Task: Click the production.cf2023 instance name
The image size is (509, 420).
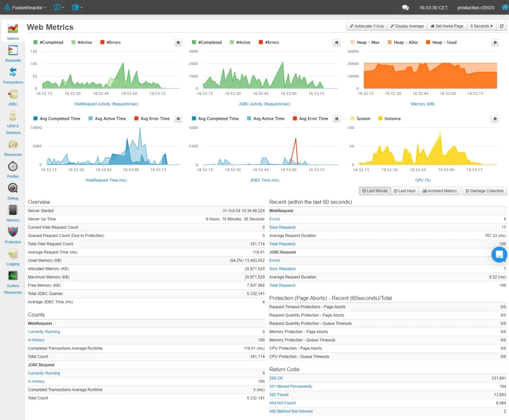Action: (476, 7)
